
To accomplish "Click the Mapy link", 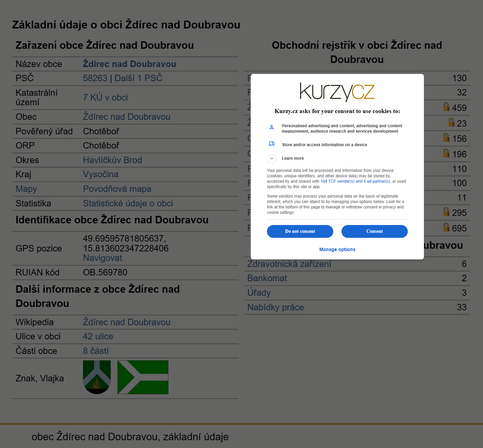I will coord(26,189).
